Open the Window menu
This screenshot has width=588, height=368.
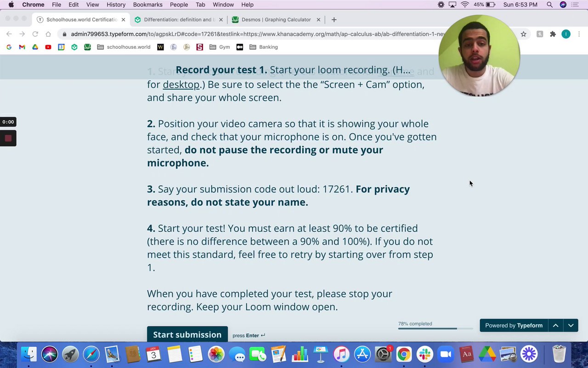[x=223, y=5]
